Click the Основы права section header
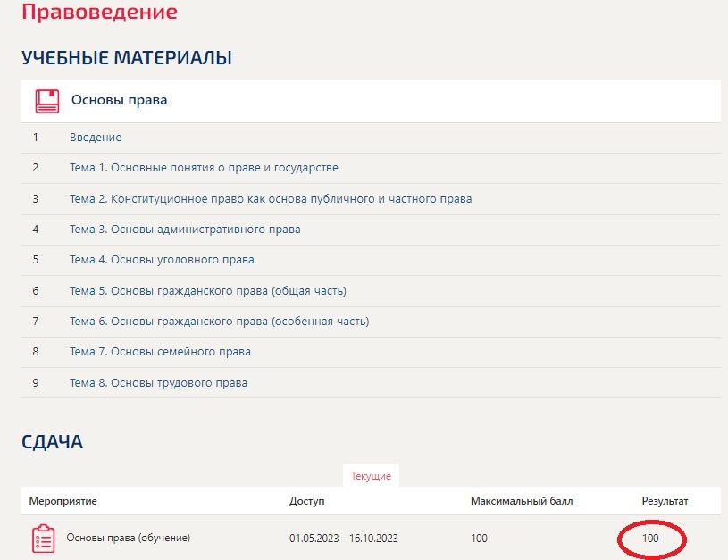 [120, 100]
